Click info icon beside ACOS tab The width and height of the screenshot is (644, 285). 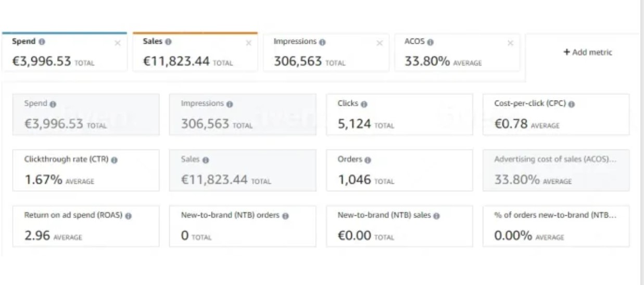[431, 42]
